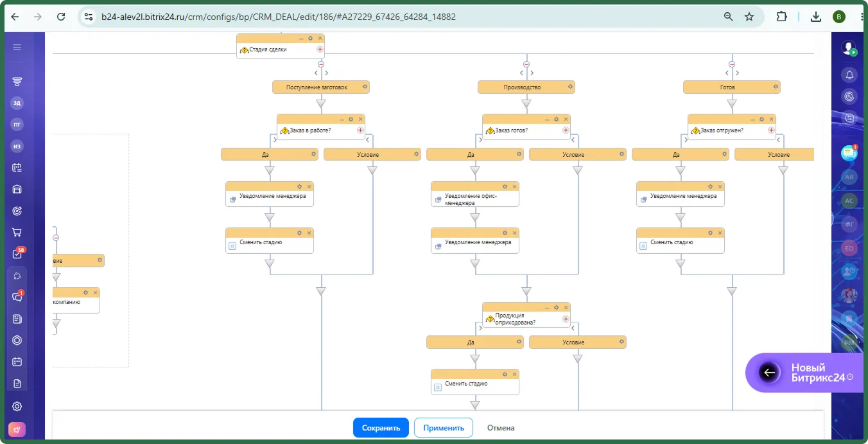Collapse the "Заказ отгружен?" block with minimize dash
The height and width of the screenshot is (444, 868).
tap(752, 119)
